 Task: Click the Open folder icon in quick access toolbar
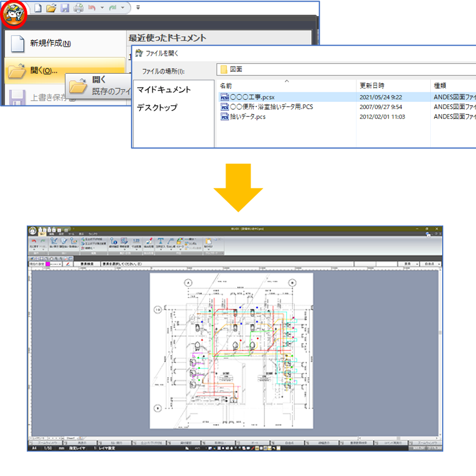[51, 8]
